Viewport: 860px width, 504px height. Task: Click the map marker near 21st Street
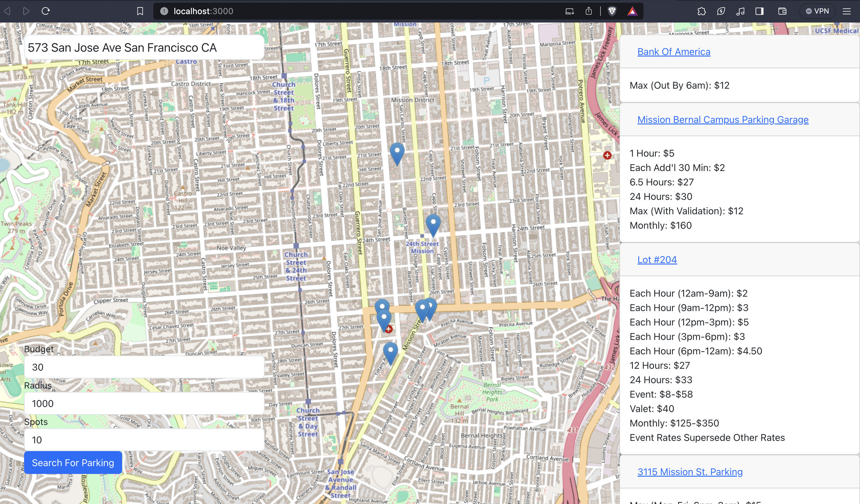(x=397, y=153)
